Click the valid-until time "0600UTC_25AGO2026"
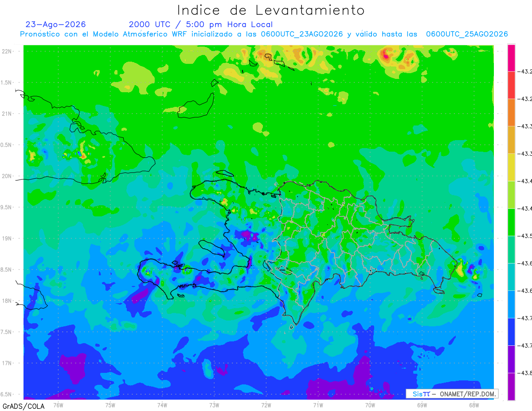This screenshot has width=532, height=411. 467,34
